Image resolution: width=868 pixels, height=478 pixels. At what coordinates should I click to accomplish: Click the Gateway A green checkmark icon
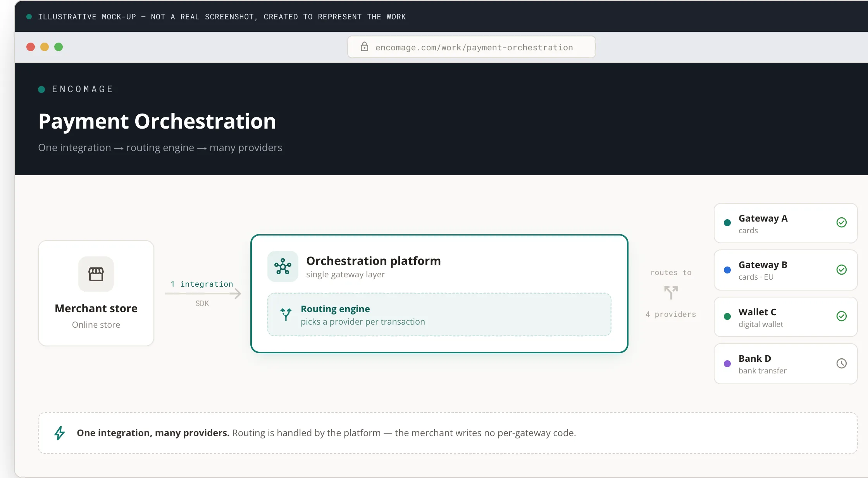coord(841,222)
